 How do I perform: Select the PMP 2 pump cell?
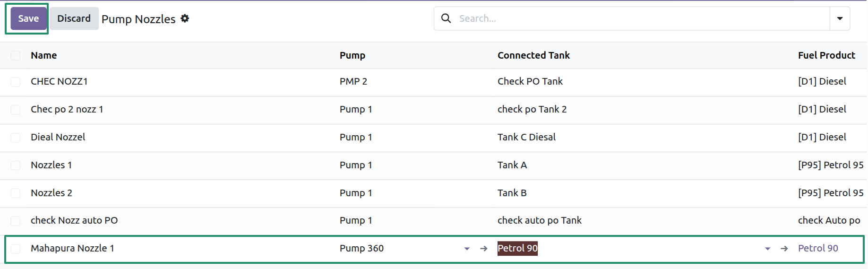pyautogui.click(x=353, y=81)
